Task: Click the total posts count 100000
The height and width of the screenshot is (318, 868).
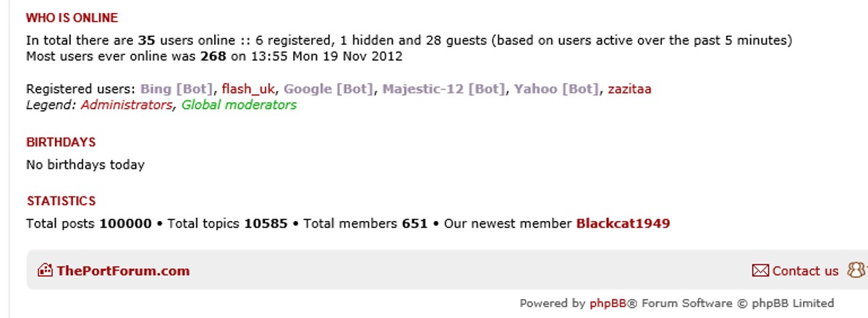Action: 125,223
